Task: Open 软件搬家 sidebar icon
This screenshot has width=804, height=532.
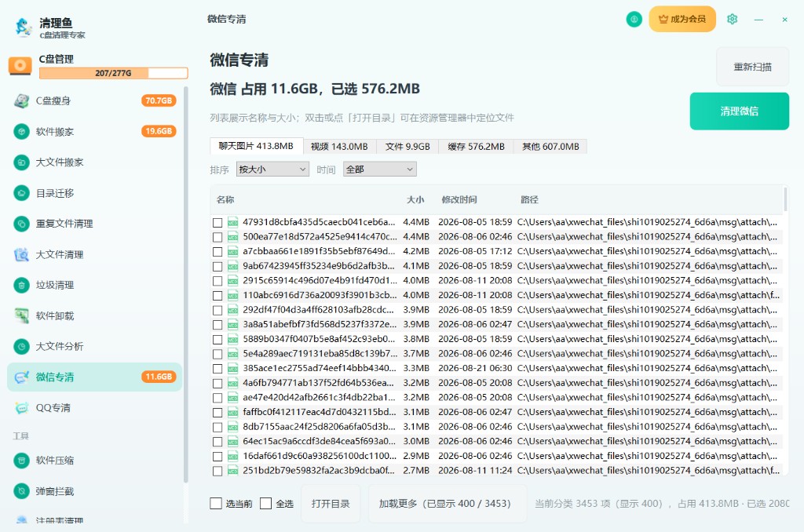Action: coord(21,132)
